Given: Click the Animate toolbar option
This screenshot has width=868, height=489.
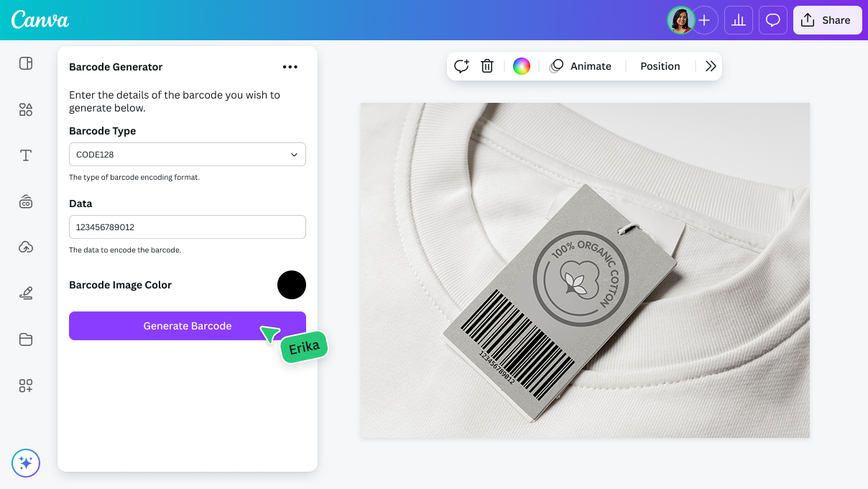Looking at the screenshot, I should [x=581, y=66].
